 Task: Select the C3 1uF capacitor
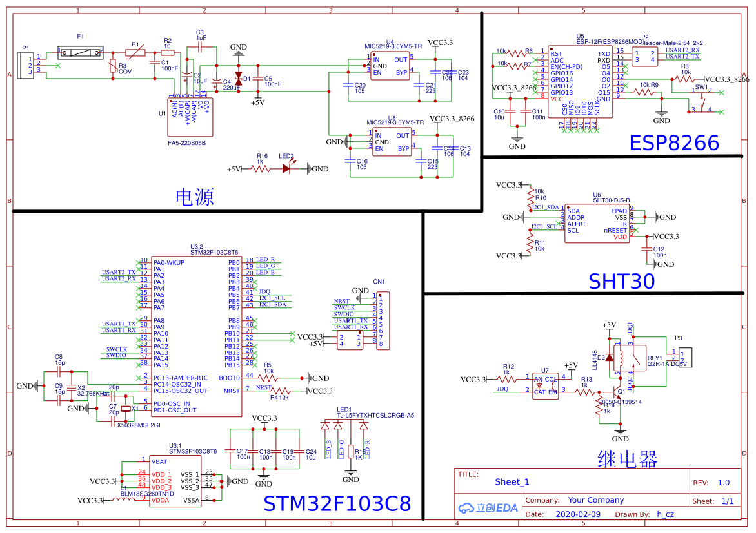[201, 47]
